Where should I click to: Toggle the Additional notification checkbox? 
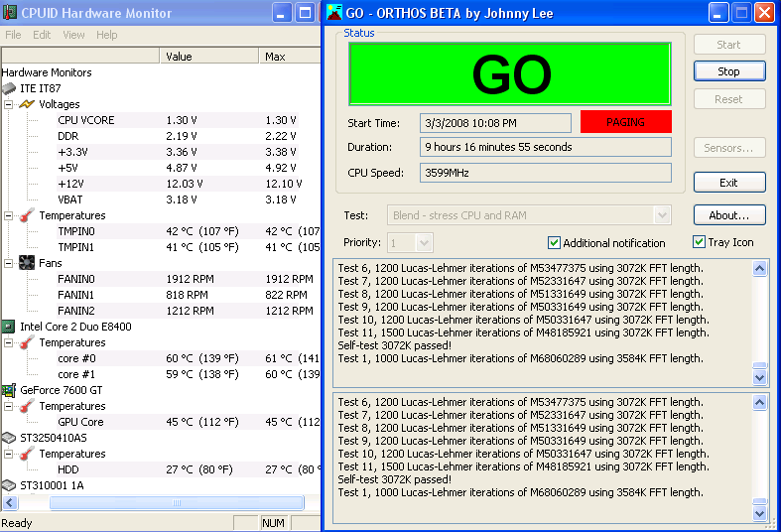click(x=554, y=242)
